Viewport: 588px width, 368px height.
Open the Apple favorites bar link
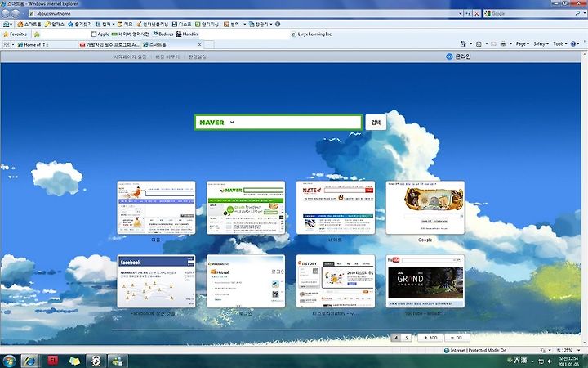click(x=100, y=34)
